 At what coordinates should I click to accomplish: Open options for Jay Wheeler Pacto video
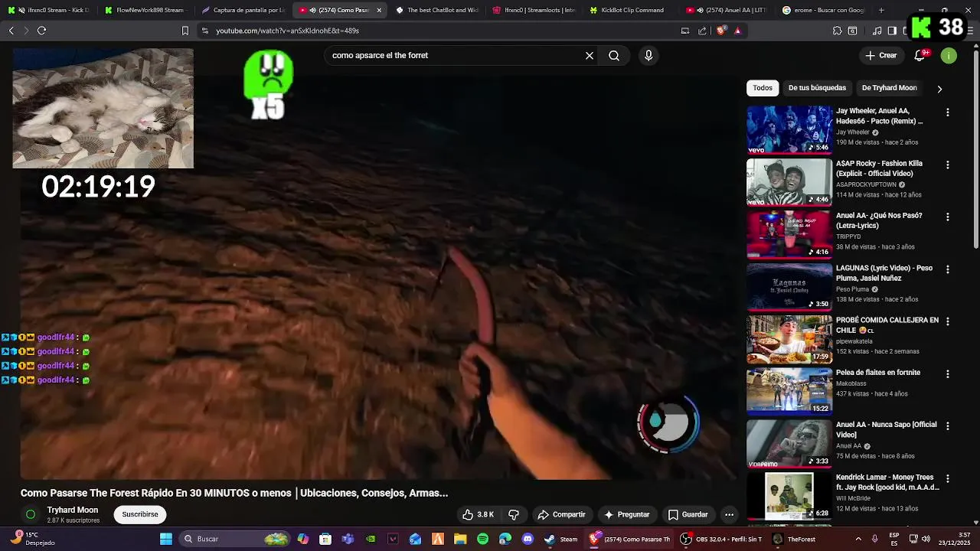pos(947,112)
